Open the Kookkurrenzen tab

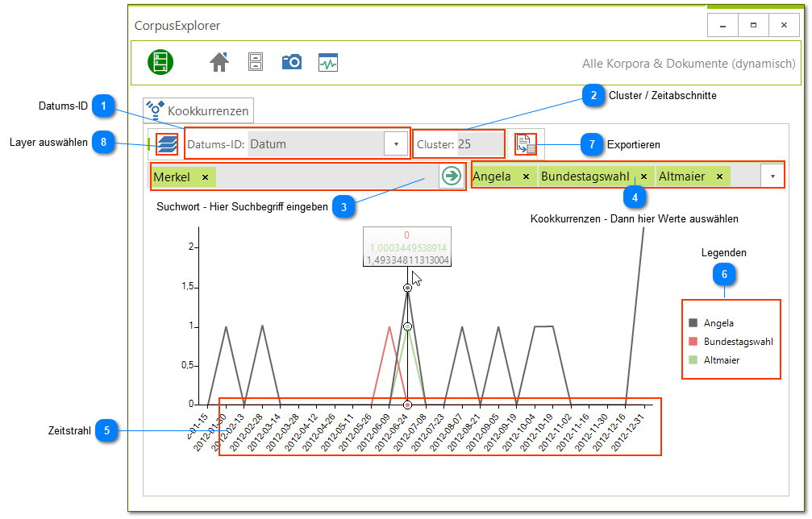(198, 110)
